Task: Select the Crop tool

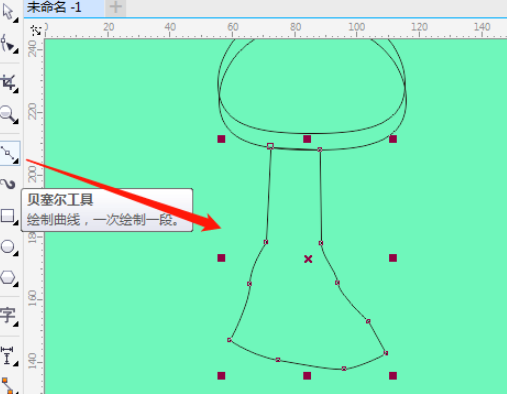Action: pos(8,83)
